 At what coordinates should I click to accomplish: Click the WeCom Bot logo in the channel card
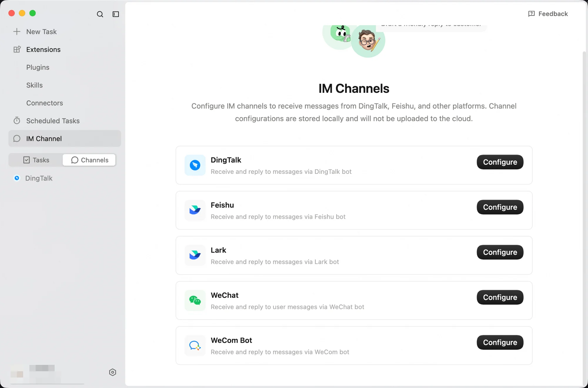pyautogui.click(x=195, y=345)
